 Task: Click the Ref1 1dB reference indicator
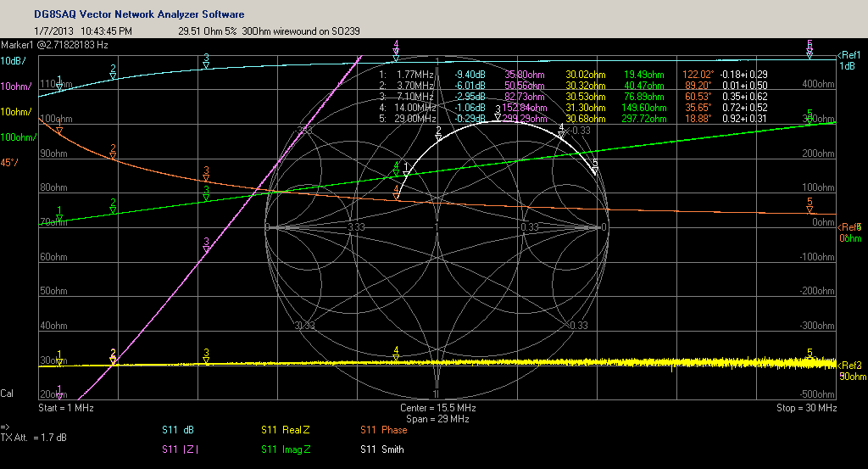[x=849, y=60]
